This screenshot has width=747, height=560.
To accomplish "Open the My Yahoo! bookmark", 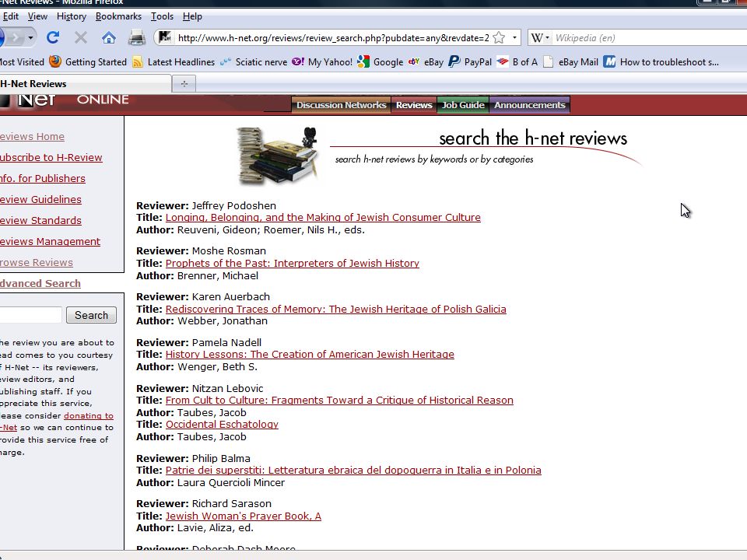I will click(x=322, y=62).
